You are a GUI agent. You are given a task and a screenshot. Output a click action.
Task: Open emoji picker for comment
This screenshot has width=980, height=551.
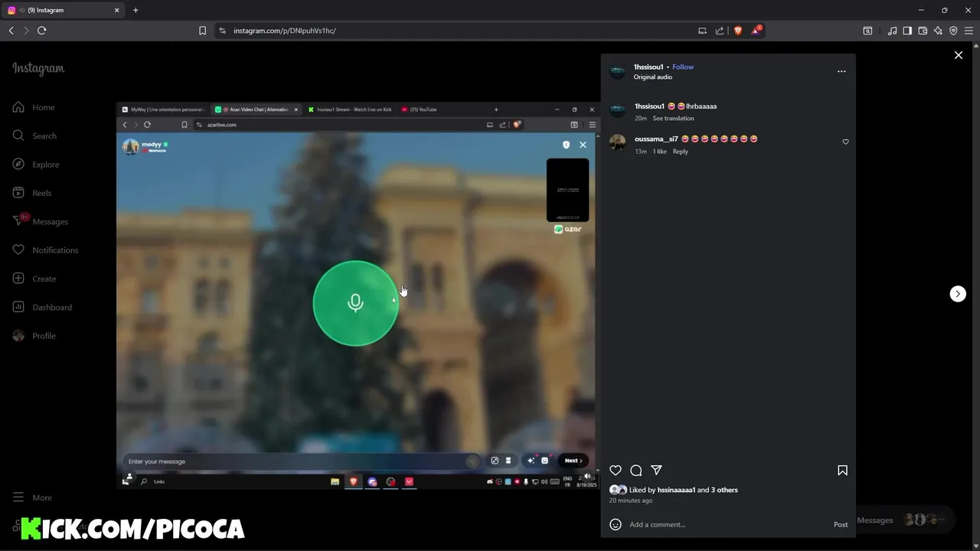616,524
